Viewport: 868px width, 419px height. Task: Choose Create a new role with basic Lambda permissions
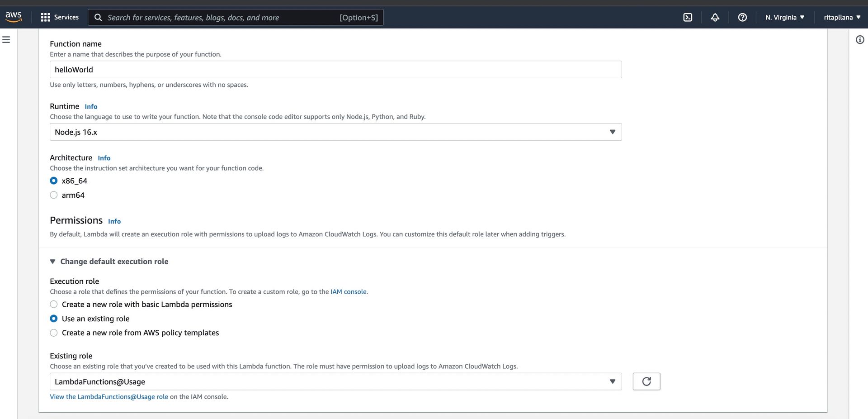tap(54, 305)
